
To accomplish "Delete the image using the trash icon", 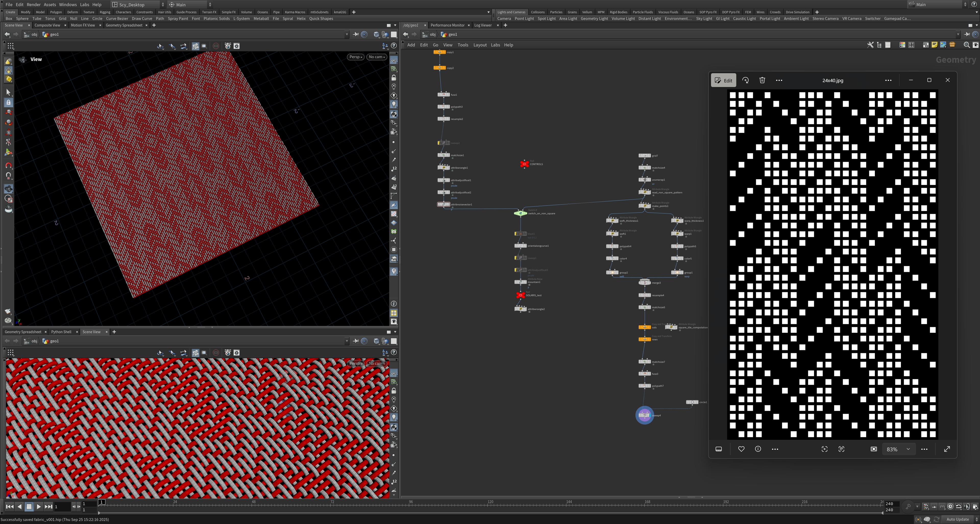I will [x=762, y=80].
